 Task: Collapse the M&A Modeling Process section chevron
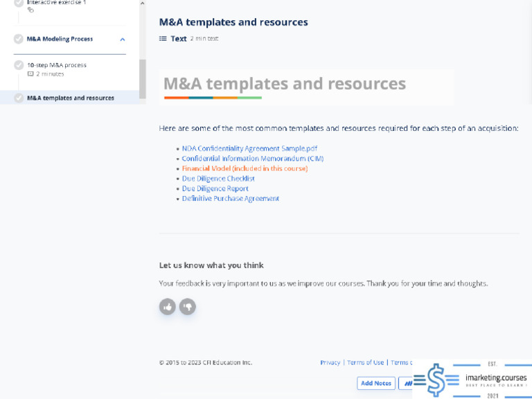(123, 39)
